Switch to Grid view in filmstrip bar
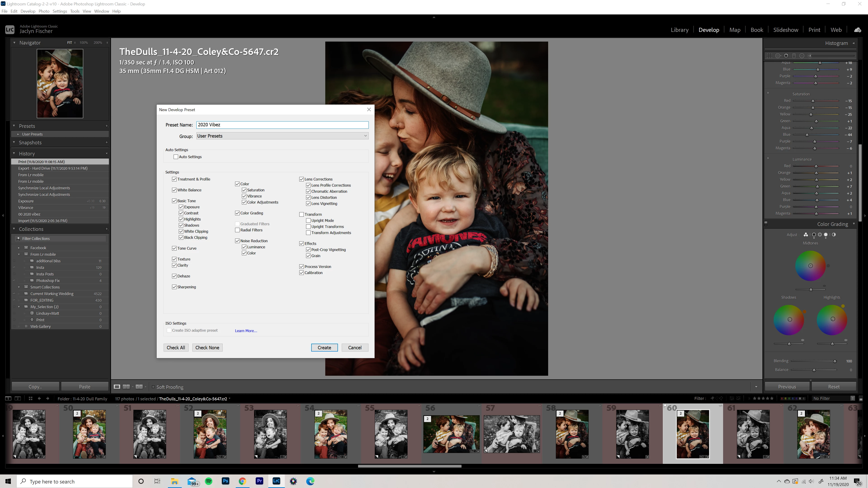The width and height of the screenshot is (868, 488). pos(30,398)
